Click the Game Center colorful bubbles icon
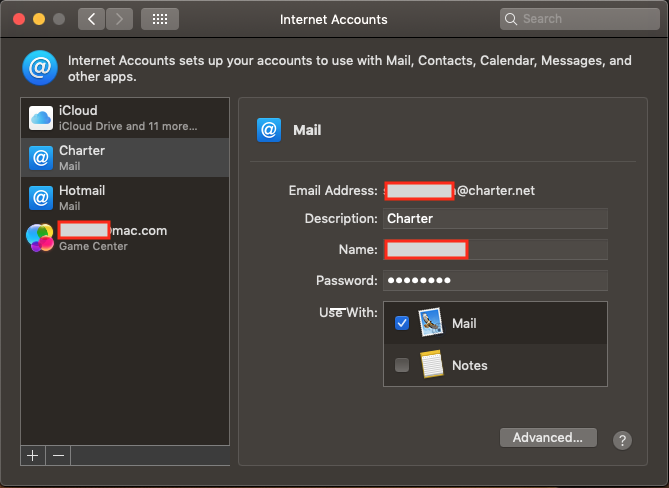669x488 pixels. (x=40, y=238)
